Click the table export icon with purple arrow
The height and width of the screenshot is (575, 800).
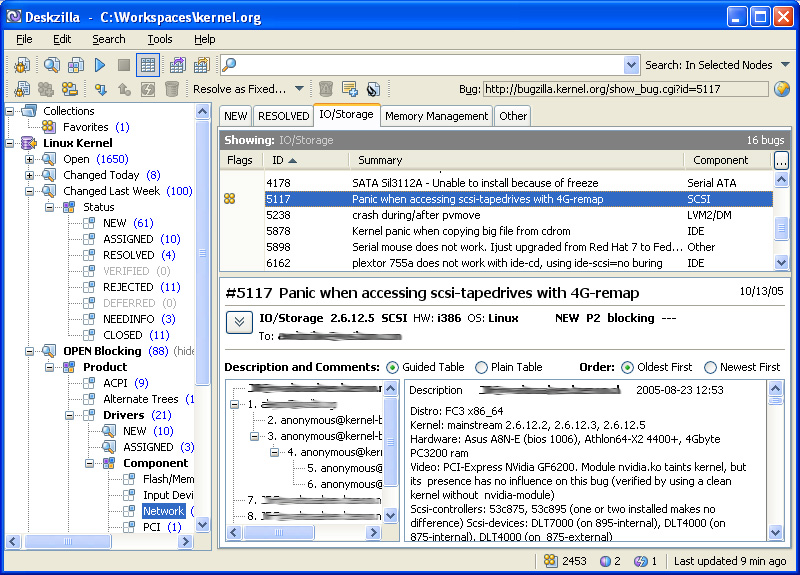tap(178, 65)
